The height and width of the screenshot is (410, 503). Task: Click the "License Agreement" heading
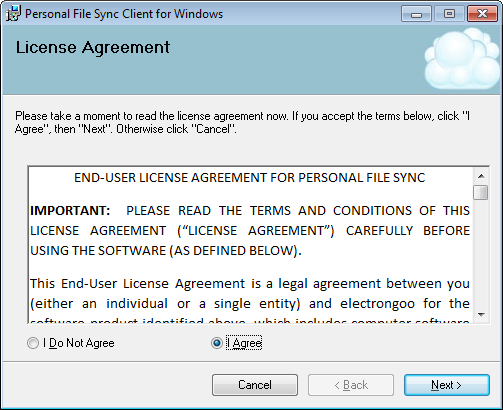click(93, 47)
